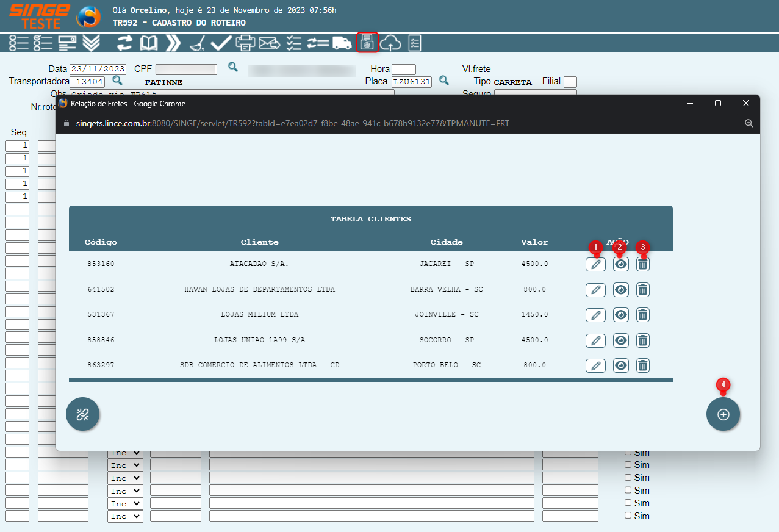The width and height of the screenshot is (779, 532).
Task: Tick the second-from-bottom Sim checkbox
Action: (628, 503)
